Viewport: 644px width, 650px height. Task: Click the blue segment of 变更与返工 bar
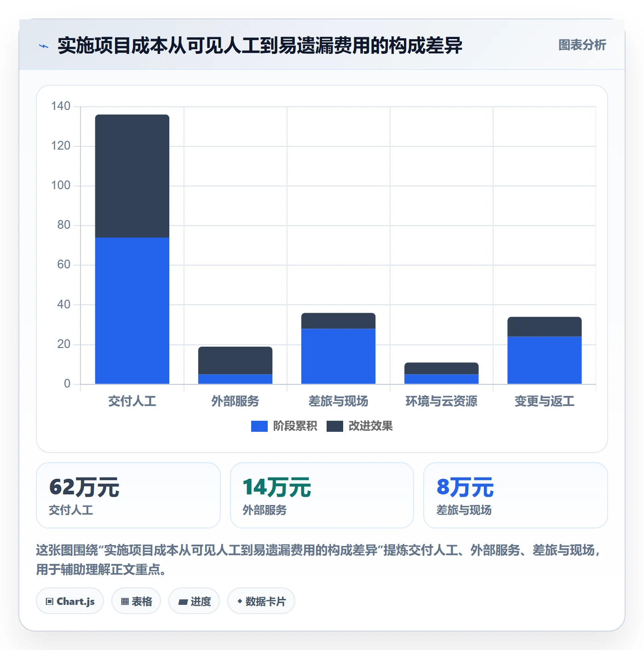click(x=544, y=360)
